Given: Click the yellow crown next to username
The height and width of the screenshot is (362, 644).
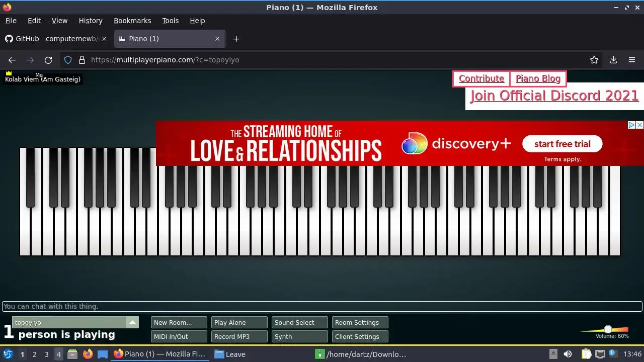Looking at the screenshot, I should 9,73.
